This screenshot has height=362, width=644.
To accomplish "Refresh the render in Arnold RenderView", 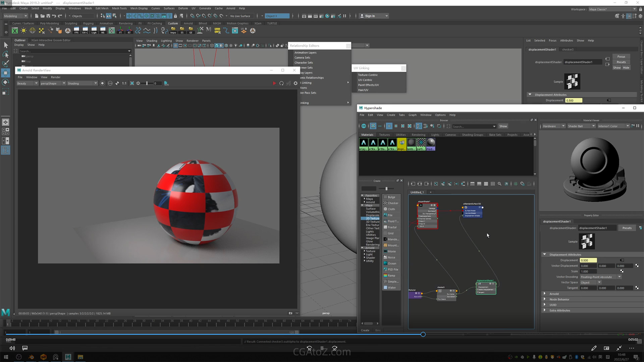I will 281,83.
